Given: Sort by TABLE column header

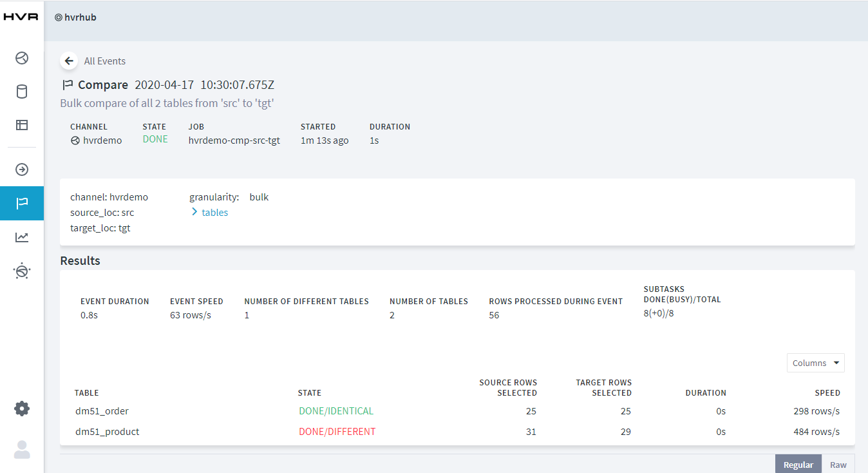Looking at the screenshot, I should click(87, 392).
